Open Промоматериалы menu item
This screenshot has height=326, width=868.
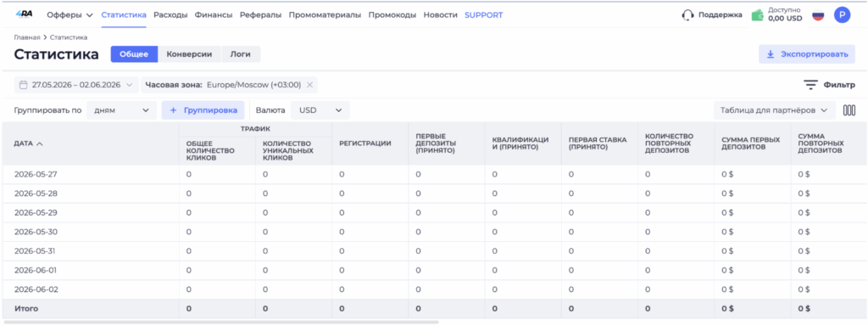(x=325, y=15)
